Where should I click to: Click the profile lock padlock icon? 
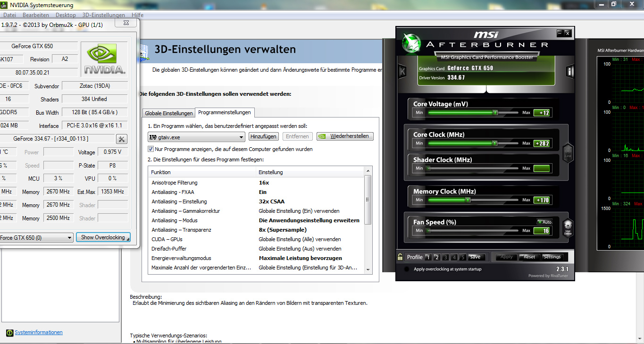(400, 257)
